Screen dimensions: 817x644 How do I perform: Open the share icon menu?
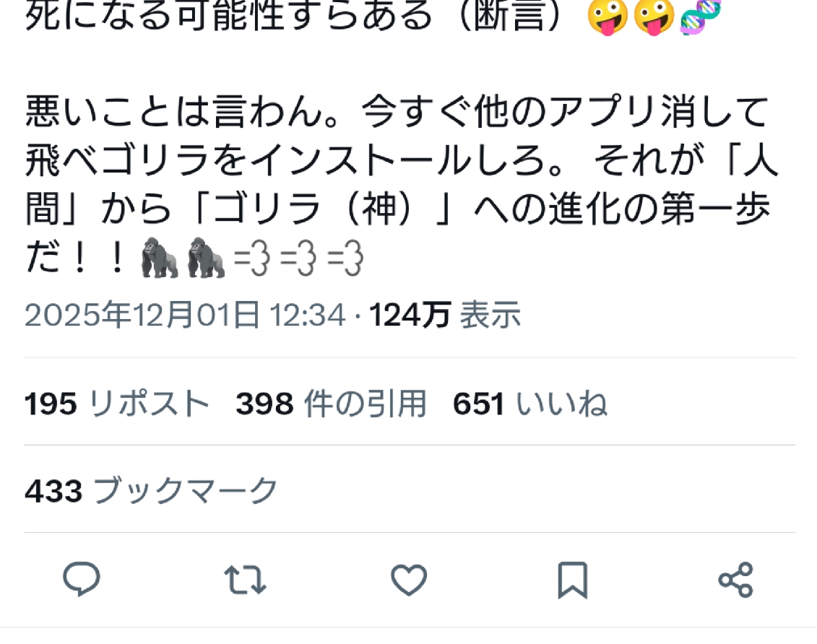735,580
